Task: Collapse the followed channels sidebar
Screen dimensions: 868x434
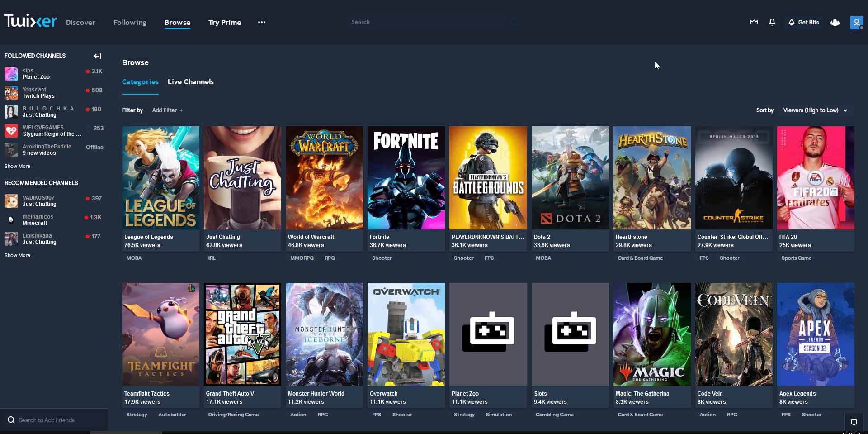Action: point(97,56)
